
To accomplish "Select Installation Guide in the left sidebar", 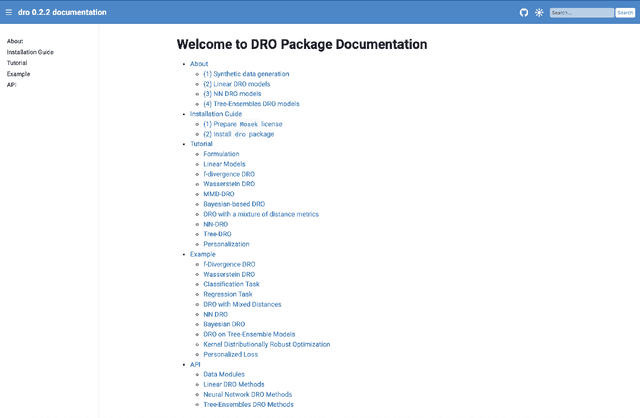I will click(x=31, y=52).
